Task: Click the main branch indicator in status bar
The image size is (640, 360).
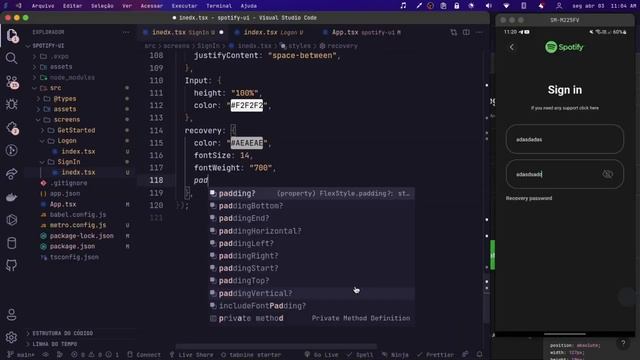Action: point(20,355)
